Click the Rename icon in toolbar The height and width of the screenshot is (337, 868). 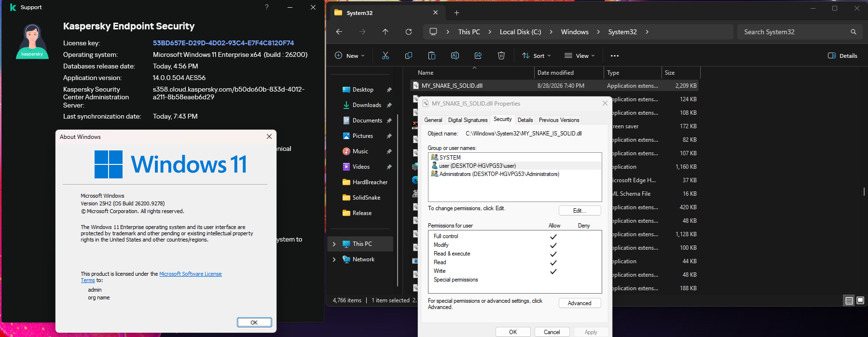point(455,55)
